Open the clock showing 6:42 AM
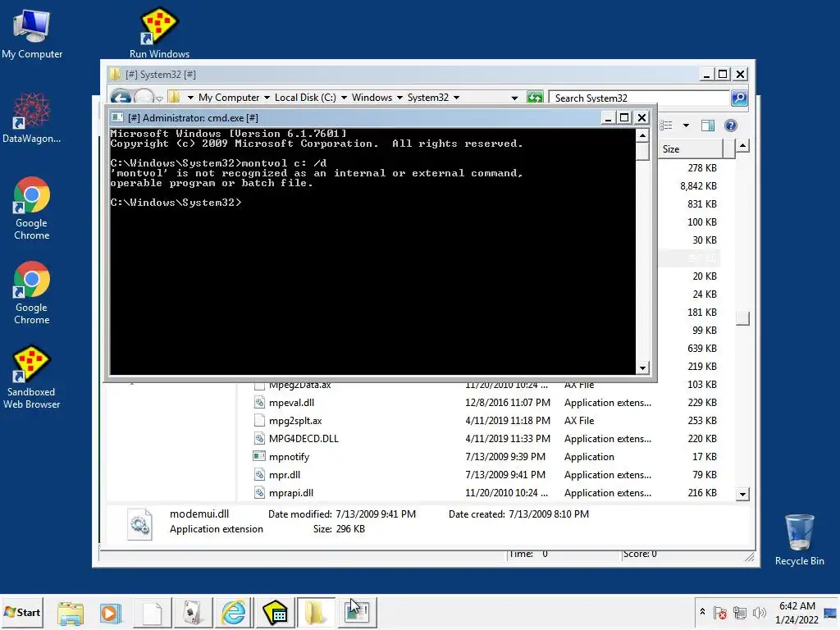This screenshot has height=630, width=840. pyautogui.click(x=797, y=612)
